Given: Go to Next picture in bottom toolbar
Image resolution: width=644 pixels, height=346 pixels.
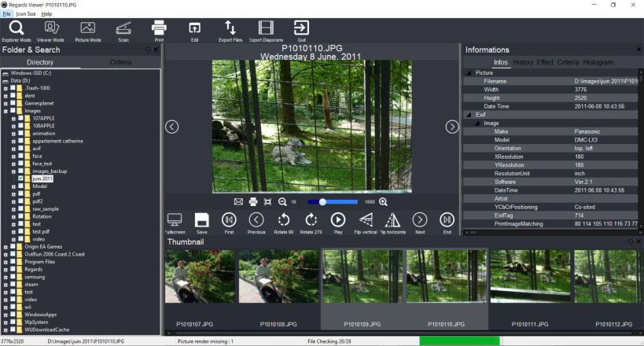Looking at the screenshot, I should (x=420, y=223).
